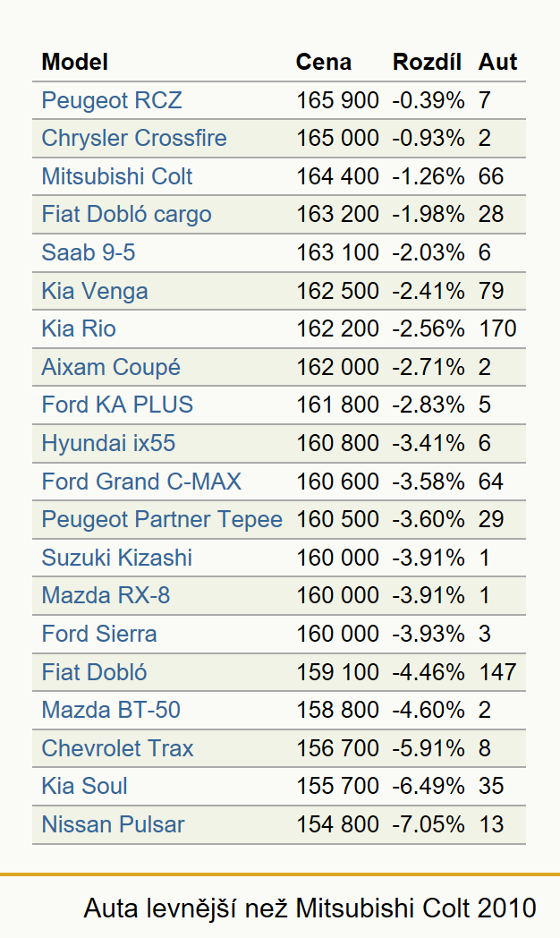Visit the Suzuki Kizashi link
The height and width of the screenshot is (938, 560).
pyautogui.click(x=117, y=558)
